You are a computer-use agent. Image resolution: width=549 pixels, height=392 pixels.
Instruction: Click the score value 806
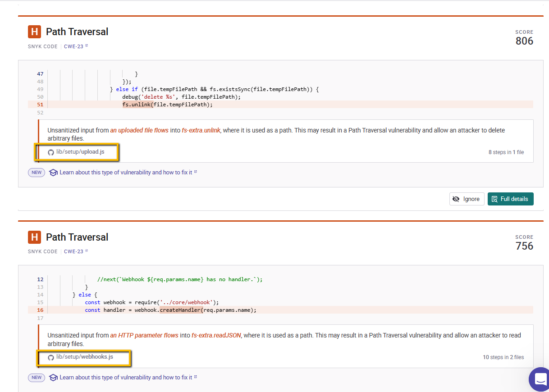tap(524, 41)
